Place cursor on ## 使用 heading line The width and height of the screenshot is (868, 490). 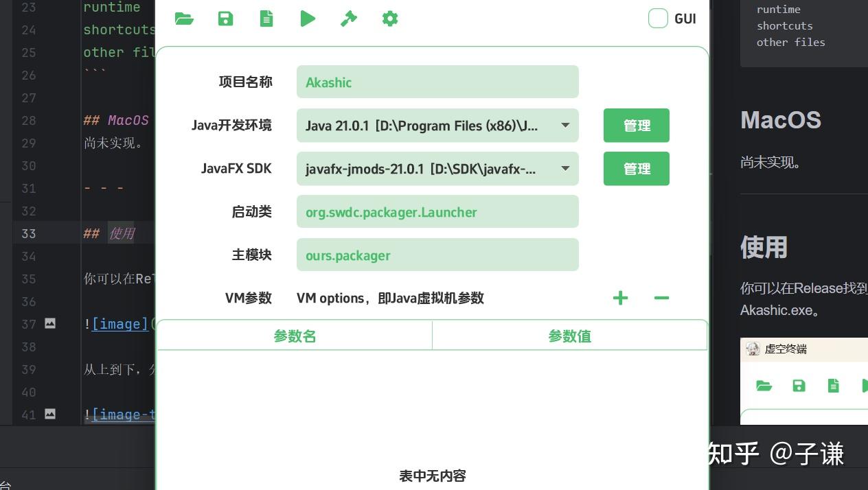coord(109,233)
